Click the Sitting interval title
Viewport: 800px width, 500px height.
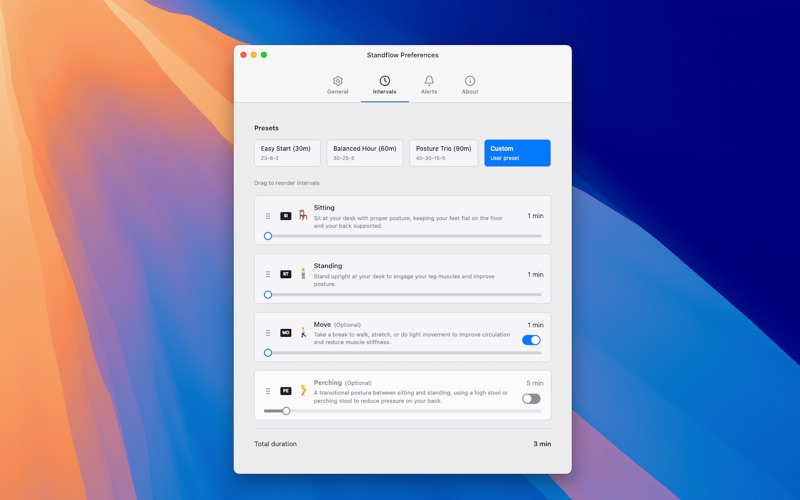click(x=324, y=208)
